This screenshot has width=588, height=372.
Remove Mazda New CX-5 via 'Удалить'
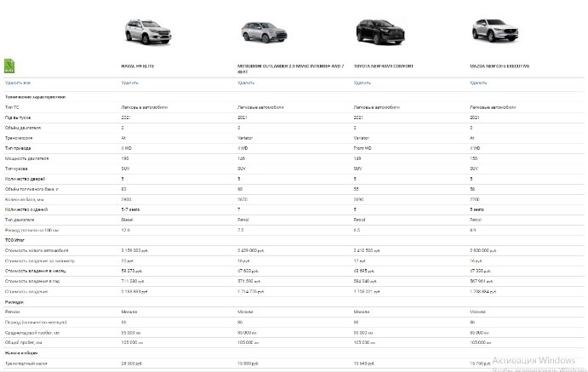(x=478, y=83)
